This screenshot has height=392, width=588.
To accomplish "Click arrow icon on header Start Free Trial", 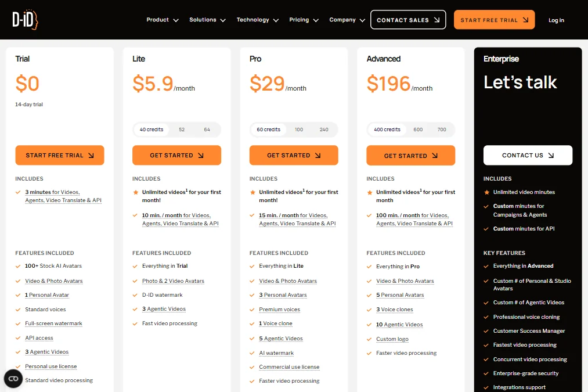I will [526, 20].
